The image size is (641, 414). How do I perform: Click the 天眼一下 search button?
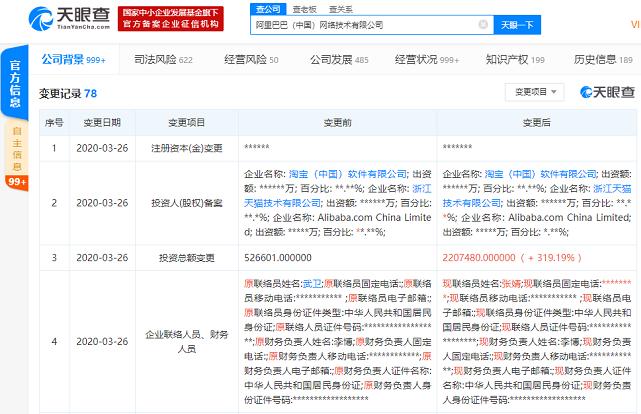click(x=517, y=25)
